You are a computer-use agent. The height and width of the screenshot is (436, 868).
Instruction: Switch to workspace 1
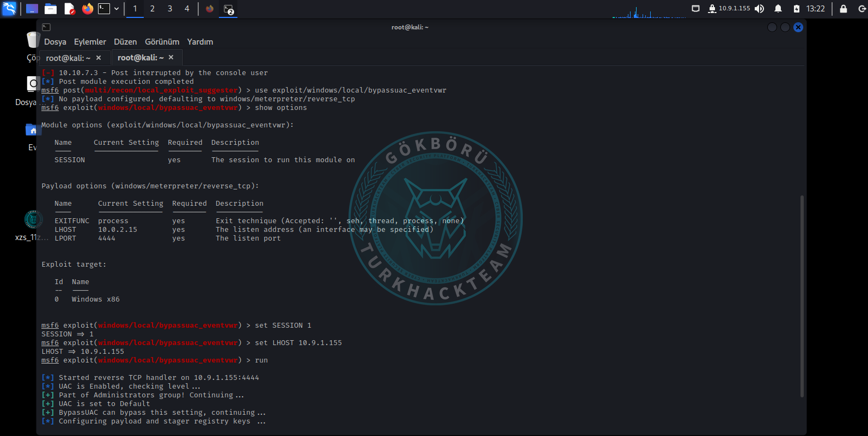135,9
